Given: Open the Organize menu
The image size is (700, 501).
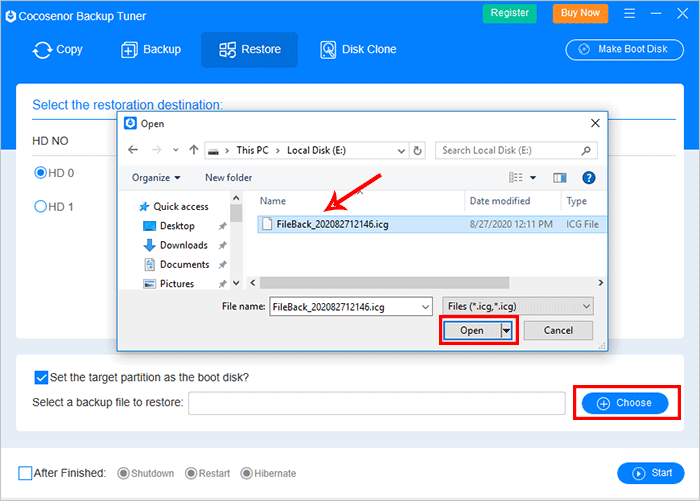Looking at the screenshot, I should (x=156, y=178).
